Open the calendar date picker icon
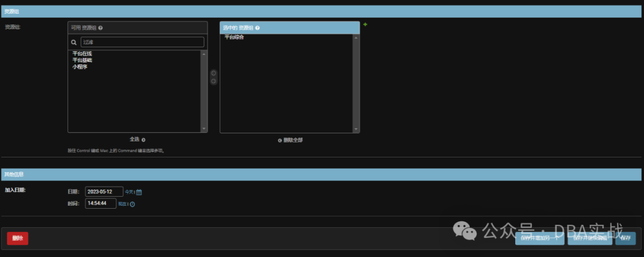 139,192
